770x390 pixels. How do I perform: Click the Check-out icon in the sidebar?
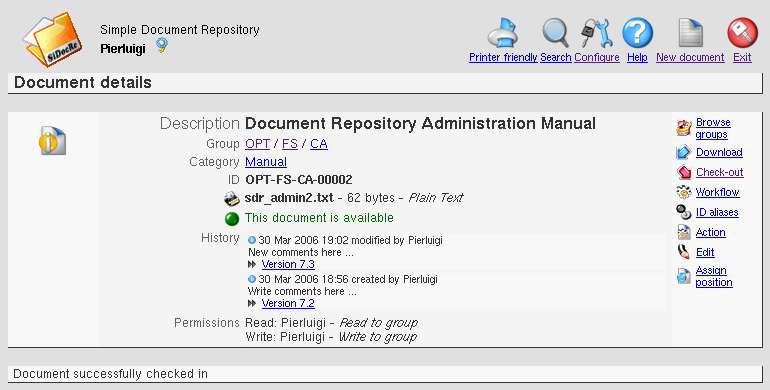coord(684,172)
